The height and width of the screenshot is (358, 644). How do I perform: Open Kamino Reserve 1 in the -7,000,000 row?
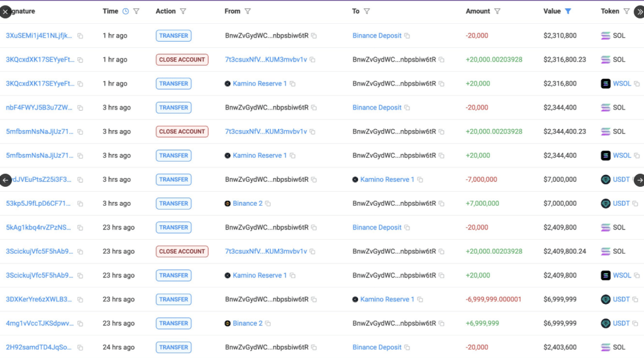coord(387,179)
